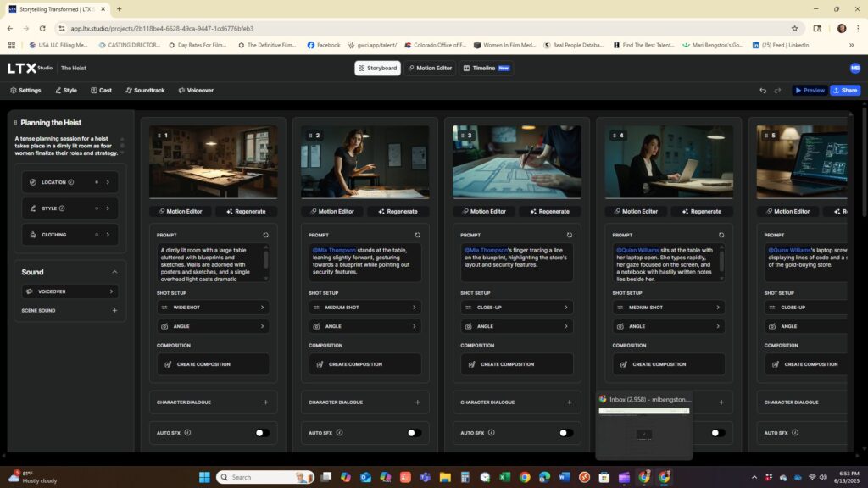
Task: Enable Auto SFX toggle for shot 1
Action: pos(262,433)
